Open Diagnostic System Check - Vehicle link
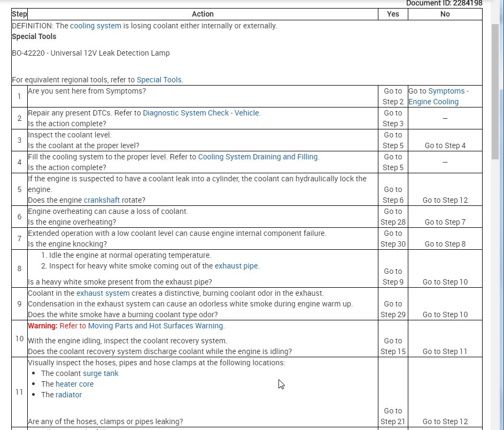 pos(201,113)
